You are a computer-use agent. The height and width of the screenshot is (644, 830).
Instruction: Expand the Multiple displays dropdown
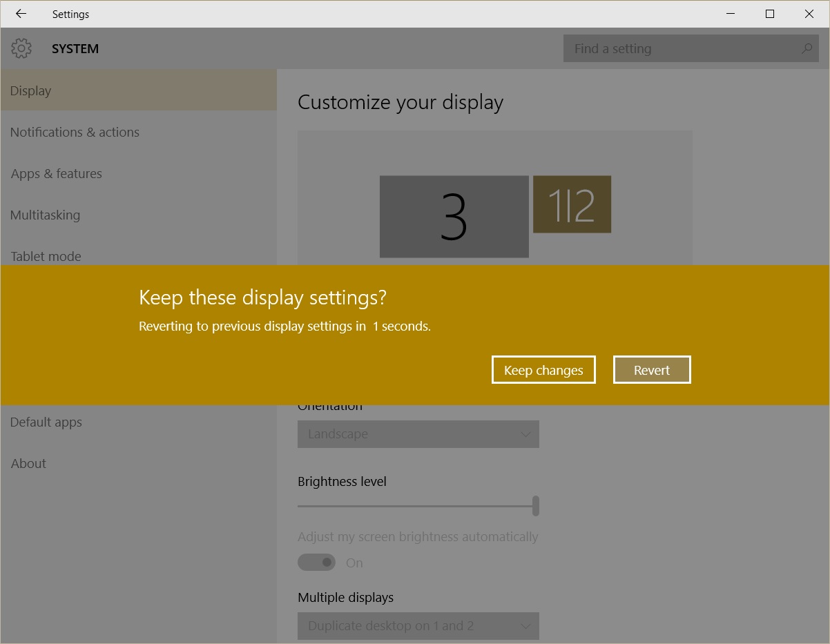pyautogui.click(x=418, y=626)
